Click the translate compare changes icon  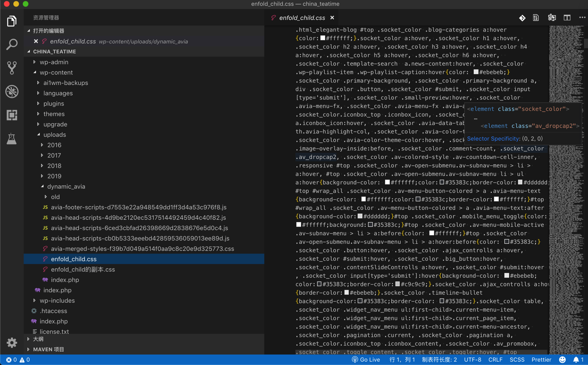pyautogui.click(x=552, y=18)
